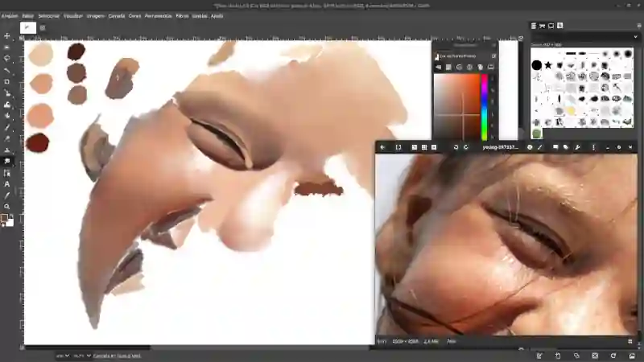Open the wrench tools icon in viewer
Screen dimensions: 644x362
(x=577, y=147)
